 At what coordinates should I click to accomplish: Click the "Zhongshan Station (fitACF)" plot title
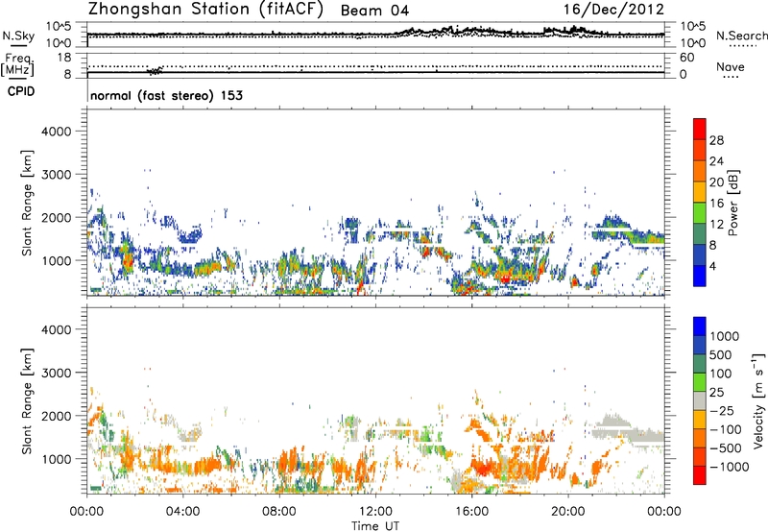coord(205,10)
